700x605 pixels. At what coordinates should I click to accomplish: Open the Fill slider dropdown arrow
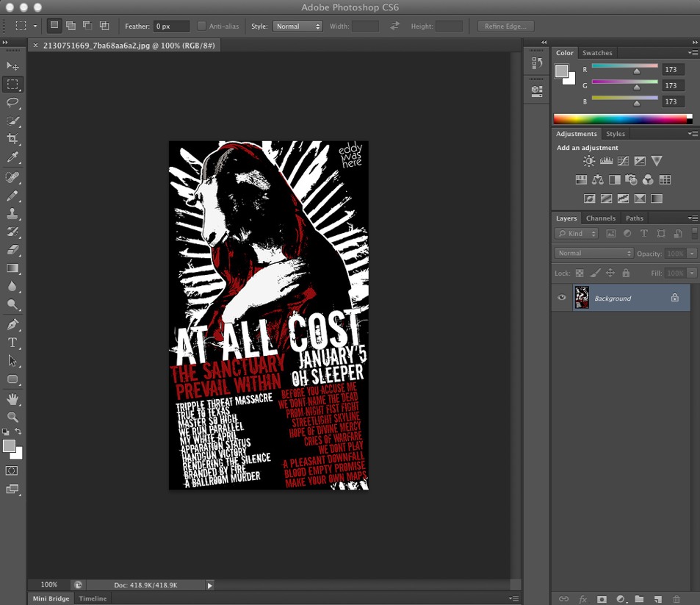pos(692,273)
